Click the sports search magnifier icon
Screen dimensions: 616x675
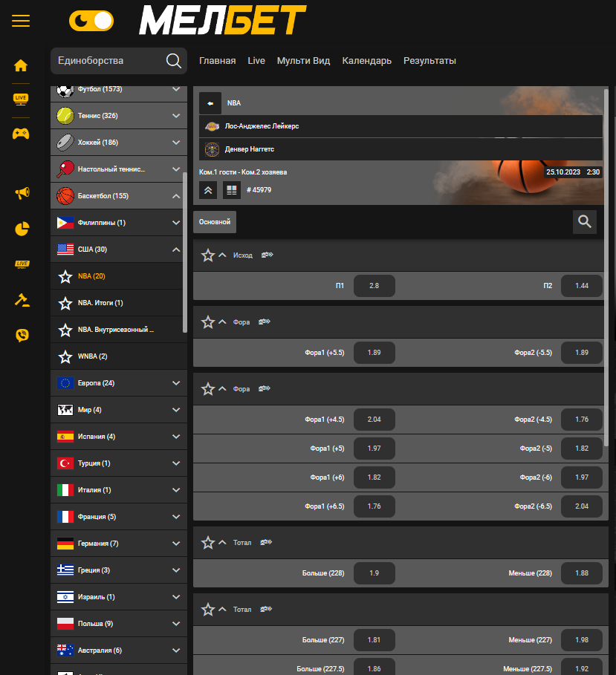pos(174,61)
